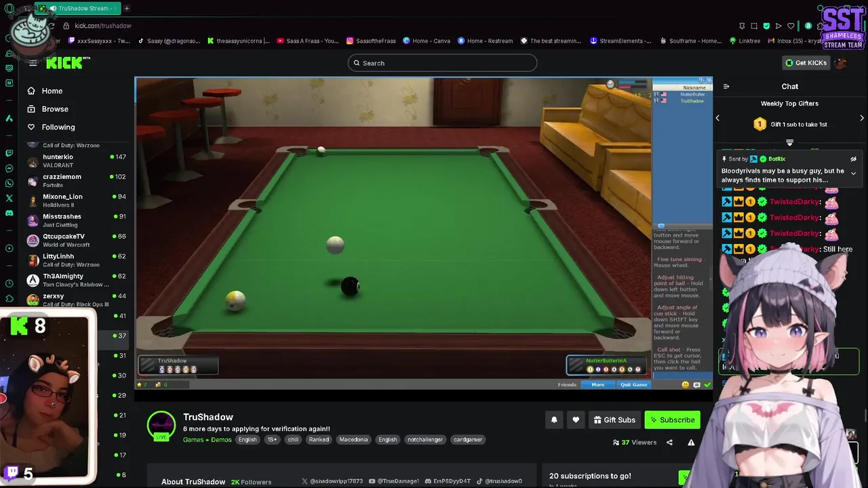Open the Linktree bookmark

(744, 41)
